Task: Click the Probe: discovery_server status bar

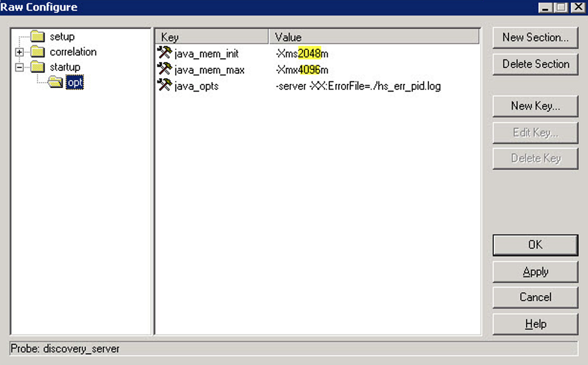Action: (x=293, y=348)
